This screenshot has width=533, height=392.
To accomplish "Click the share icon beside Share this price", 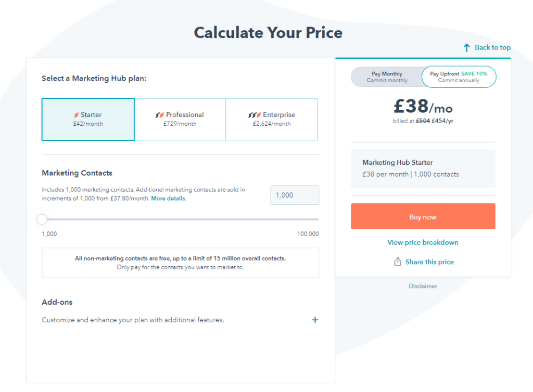I will click(398, 262).
